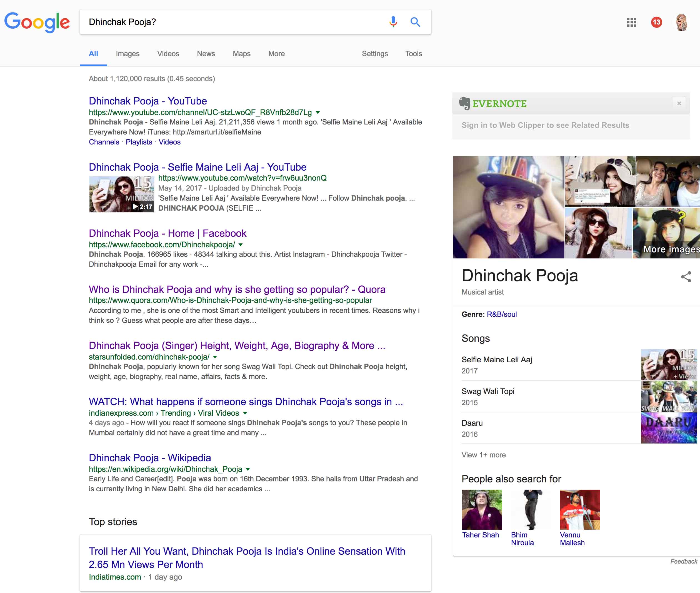The width and height of the screenshot is (700, 593).
Task: Click the quora.com green result URL
Action: [230, 301]
